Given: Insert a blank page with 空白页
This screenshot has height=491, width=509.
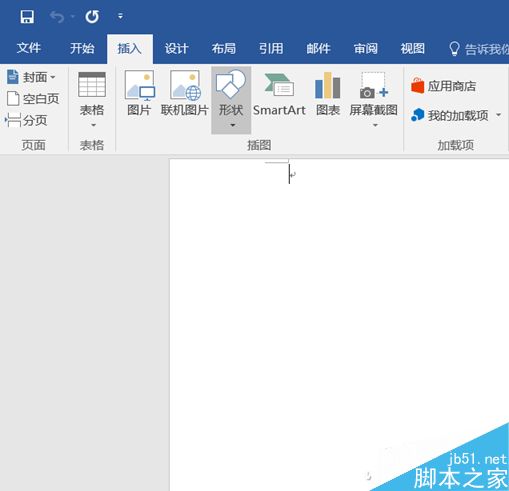Looking at the screenshot, I should [x=33, y=99].
